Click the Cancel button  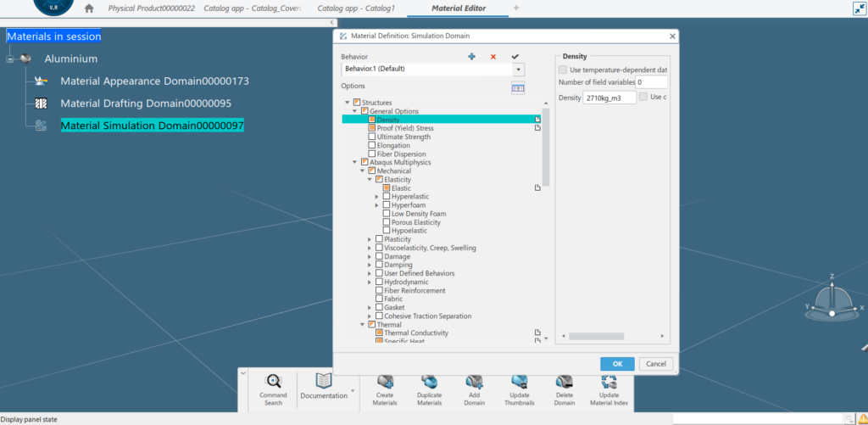coord(655,364)
